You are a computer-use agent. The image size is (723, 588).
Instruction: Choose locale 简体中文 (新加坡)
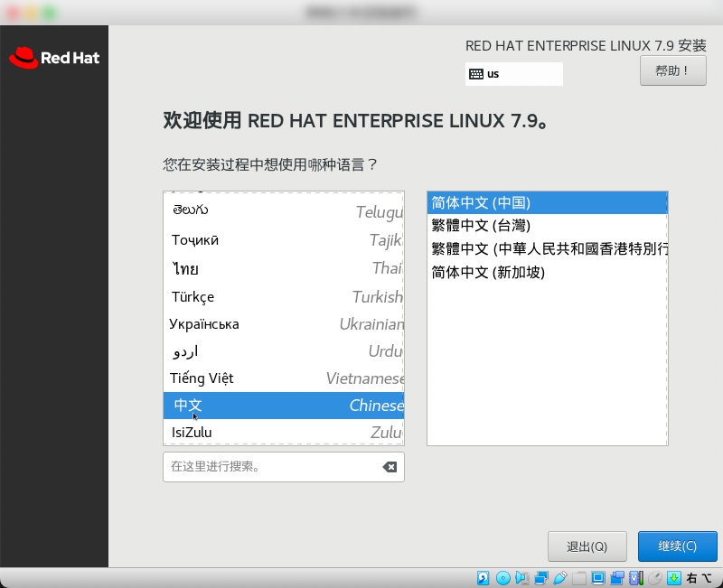(547, 273)
